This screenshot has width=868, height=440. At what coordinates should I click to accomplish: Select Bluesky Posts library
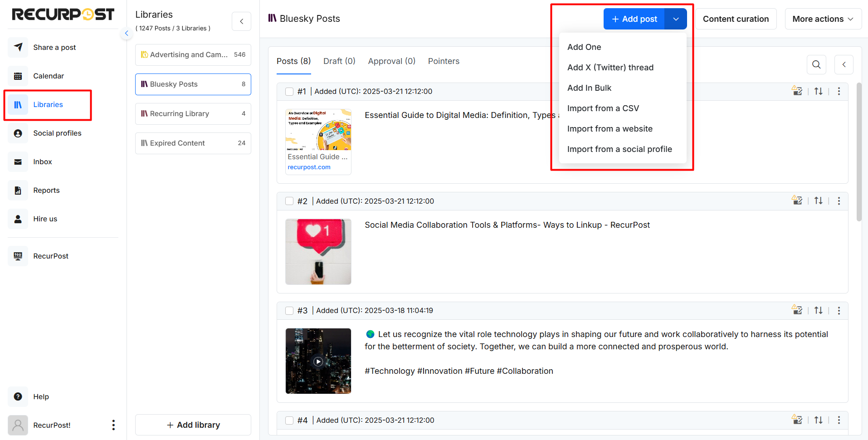click(x=193, y=84)
